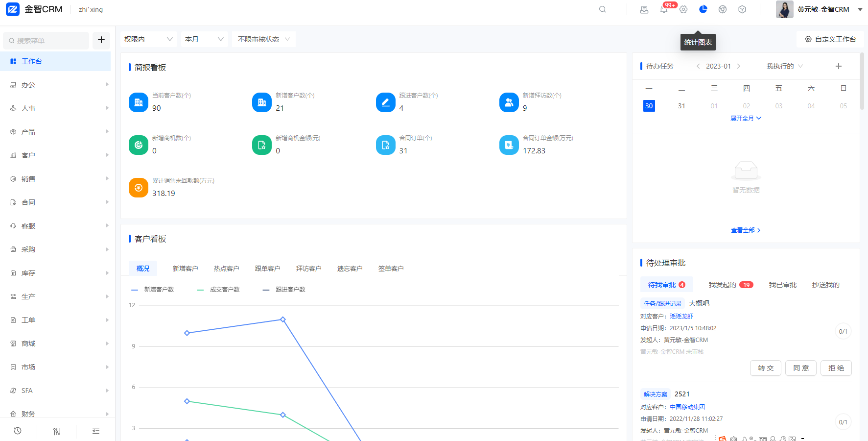
Task: Go to previous month in 待办任务 calendar
Action: (x=698, y=66)
